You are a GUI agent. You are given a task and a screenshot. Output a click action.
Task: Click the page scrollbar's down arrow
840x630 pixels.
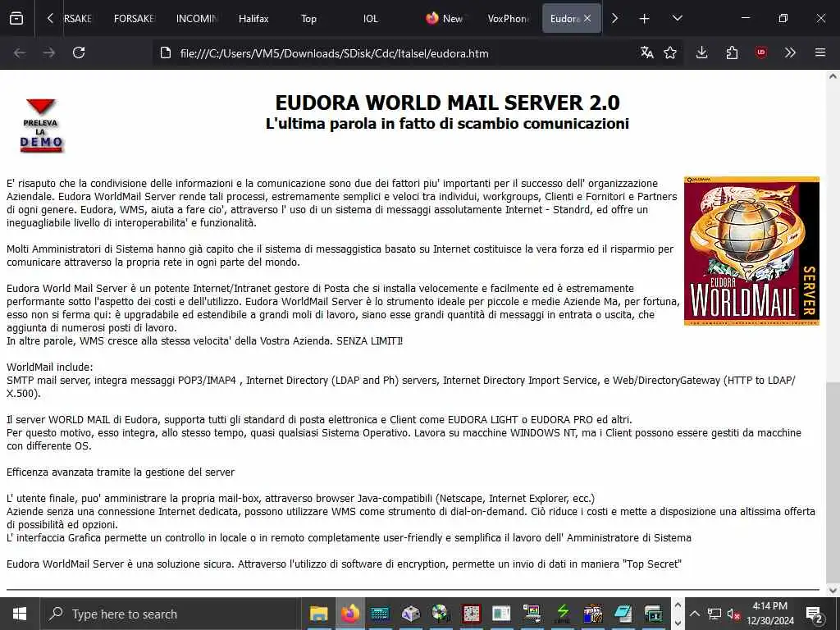tap(833, 590)
